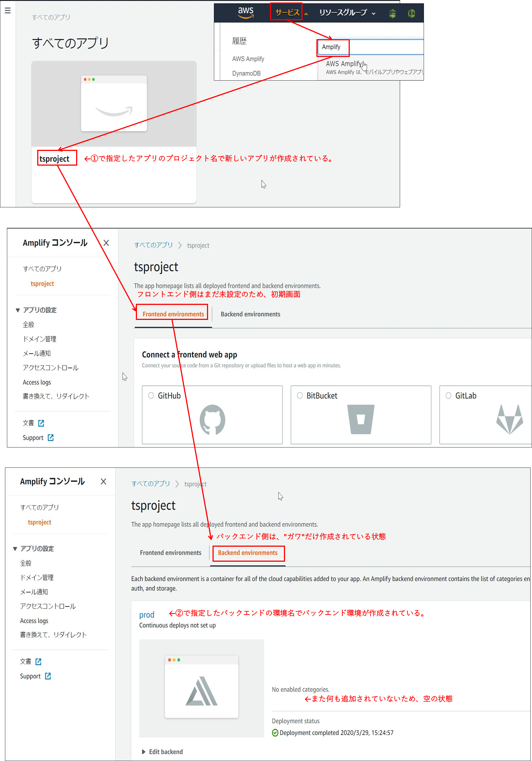532x761 pixels.
Task: Open 書き換えて、リダイレクト in frontend window sidebar
Action: tap(56, 396)
